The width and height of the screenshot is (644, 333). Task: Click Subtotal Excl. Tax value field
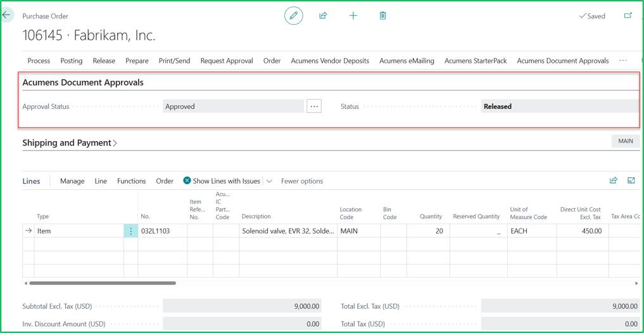click(242, 306)
